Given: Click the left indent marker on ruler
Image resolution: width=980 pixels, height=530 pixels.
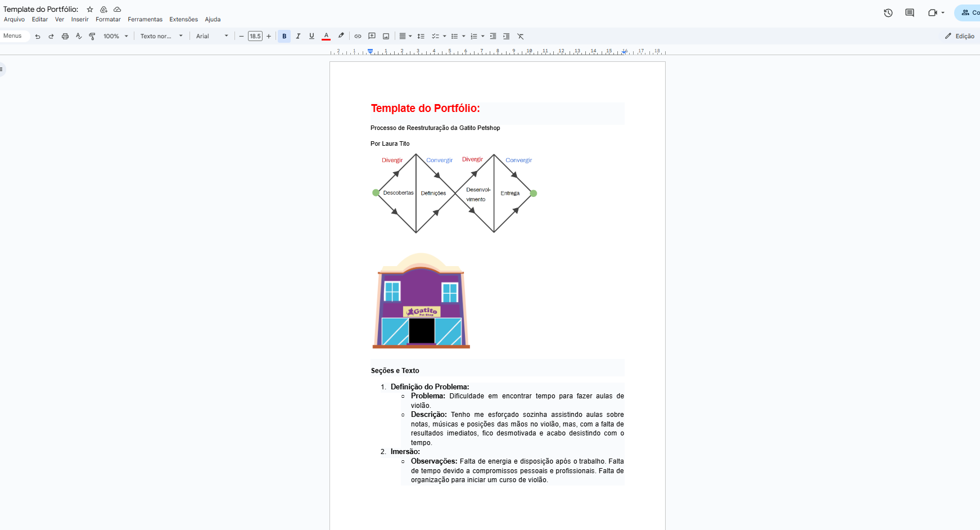Looking at the screenshot, I should click(x=371, y=52).
